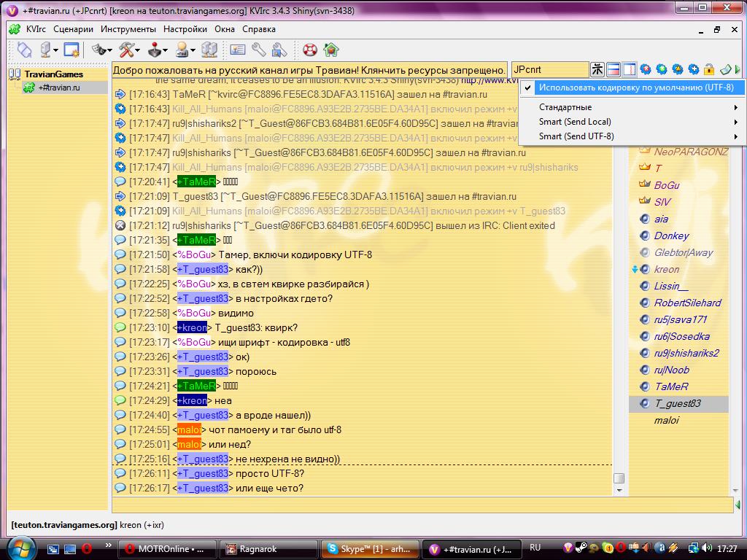Click the +kreon nick link in the 17:23:10 message

click(192, 327)
